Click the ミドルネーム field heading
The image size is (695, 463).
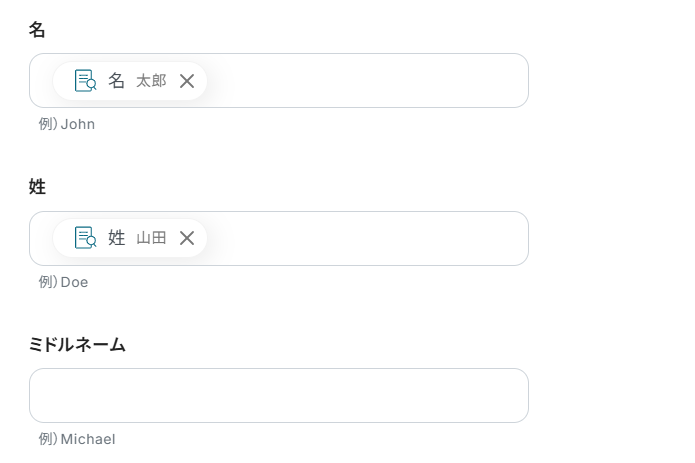[x=77, y=345]
